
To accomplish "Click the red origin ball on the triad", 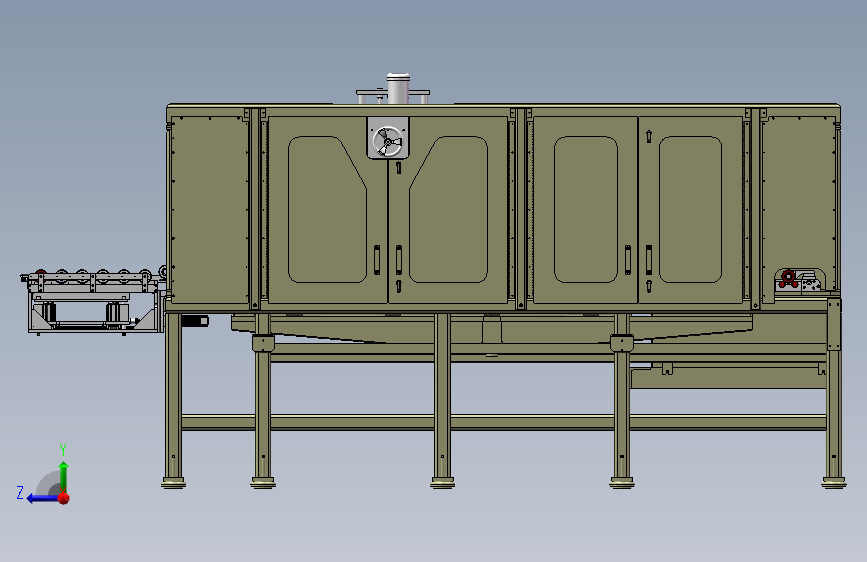I will [64, 498].
